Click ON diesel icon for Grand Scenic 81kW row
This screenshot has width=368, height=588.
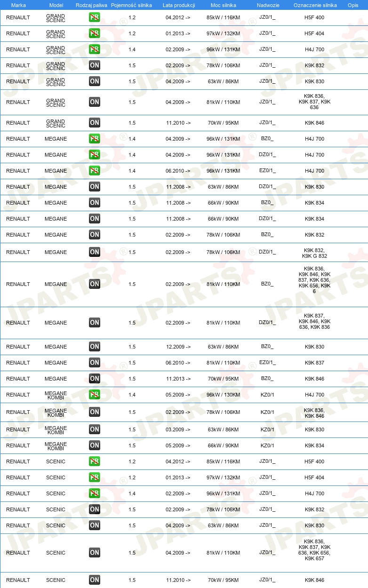click(x=95, y=102)
